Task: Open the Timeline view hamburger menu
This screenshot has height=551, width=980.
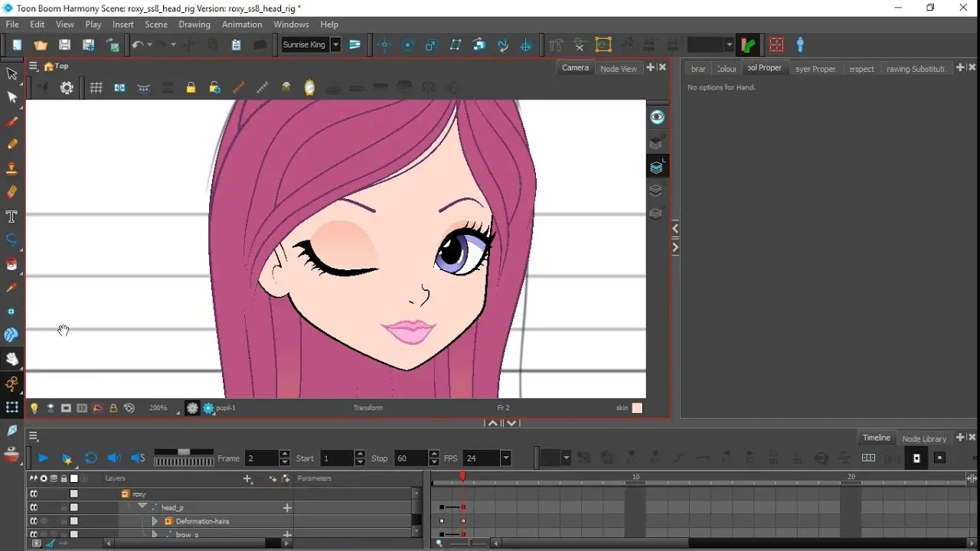Action: point(33,436)
